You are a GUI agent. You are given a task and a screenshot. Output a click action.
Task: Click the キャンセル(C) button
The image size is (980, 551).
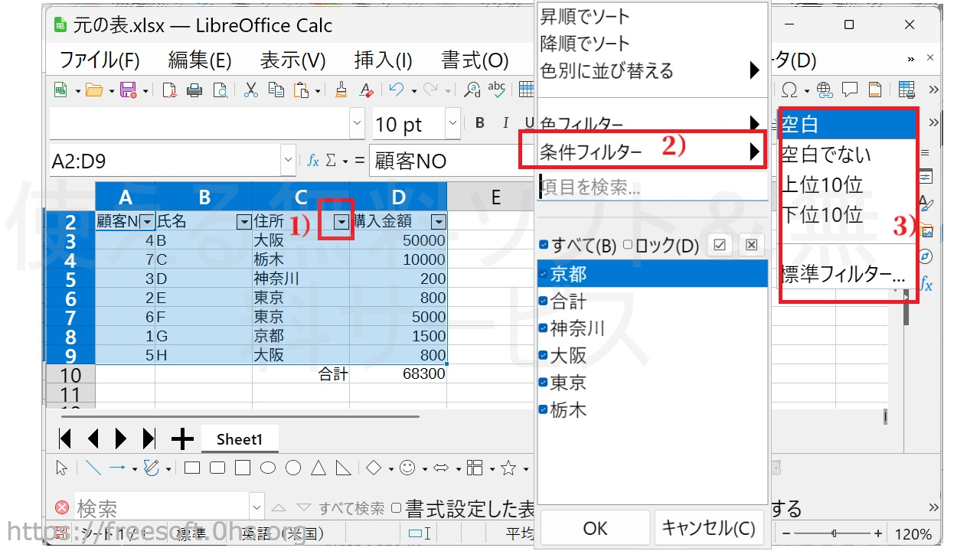708,528
